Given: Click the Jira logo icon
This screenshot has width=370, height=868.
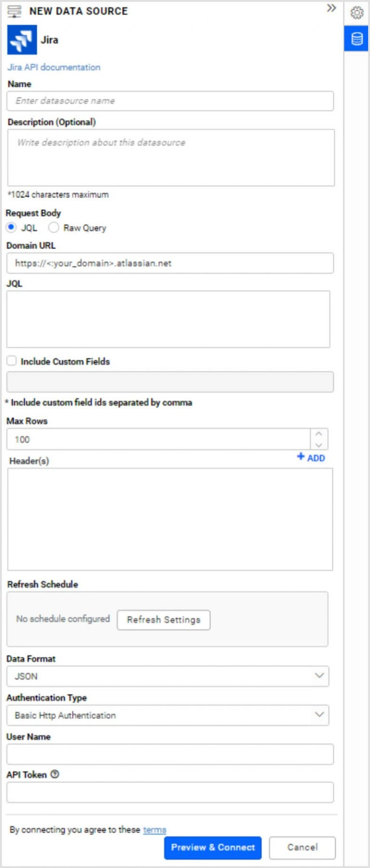Looking at the screenshot, I should (22, 40).
